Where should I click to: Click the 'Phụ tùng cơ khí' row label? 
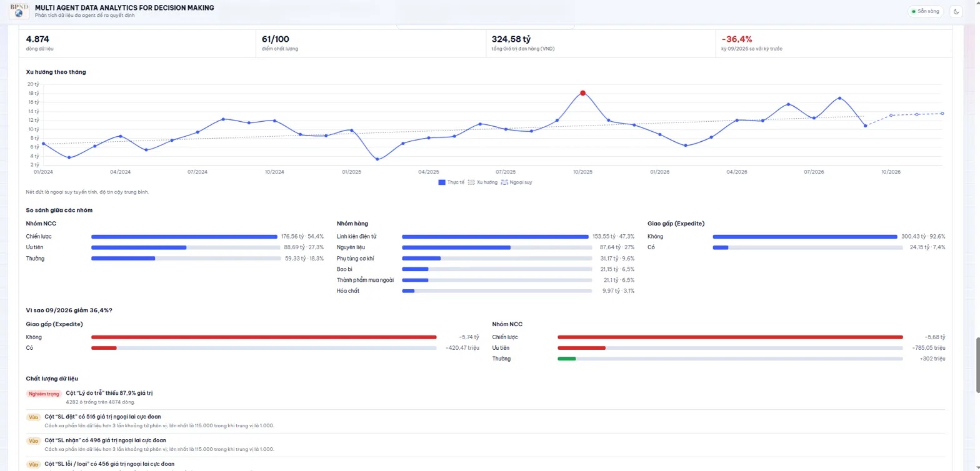pos(356,258)
